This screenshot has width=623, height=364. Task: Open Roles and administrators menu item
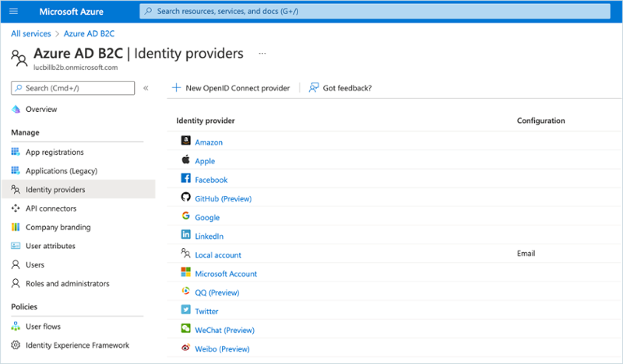pos(68,283)
